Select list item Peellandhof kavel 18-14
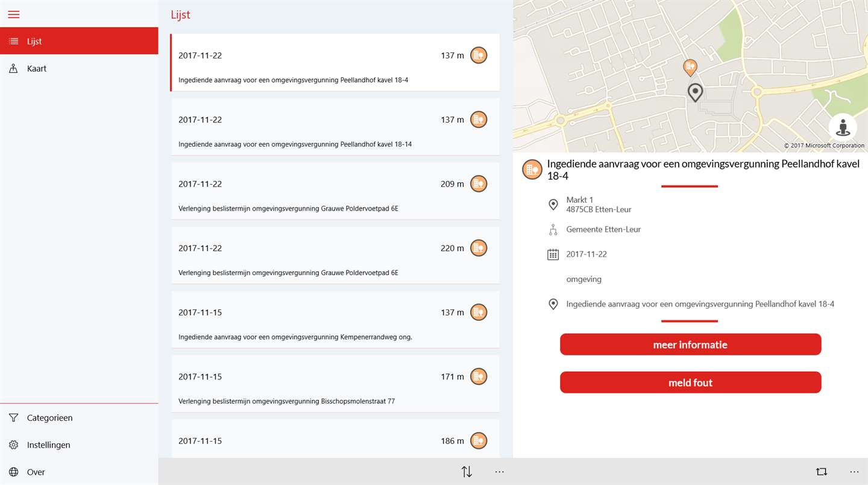The width and height of the screenshot is (868, 485). tap(335, 127)
